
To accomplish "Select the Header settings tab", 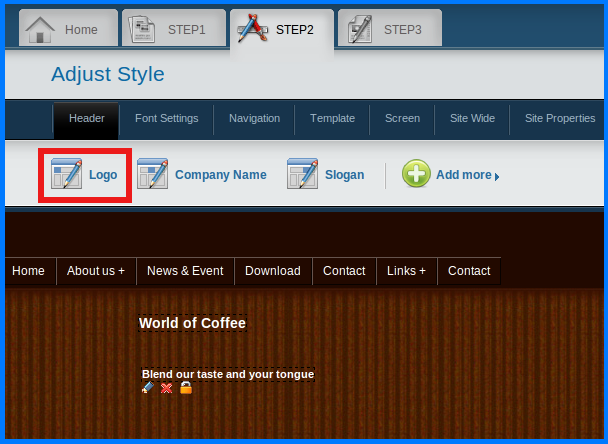I will (86, 120).
